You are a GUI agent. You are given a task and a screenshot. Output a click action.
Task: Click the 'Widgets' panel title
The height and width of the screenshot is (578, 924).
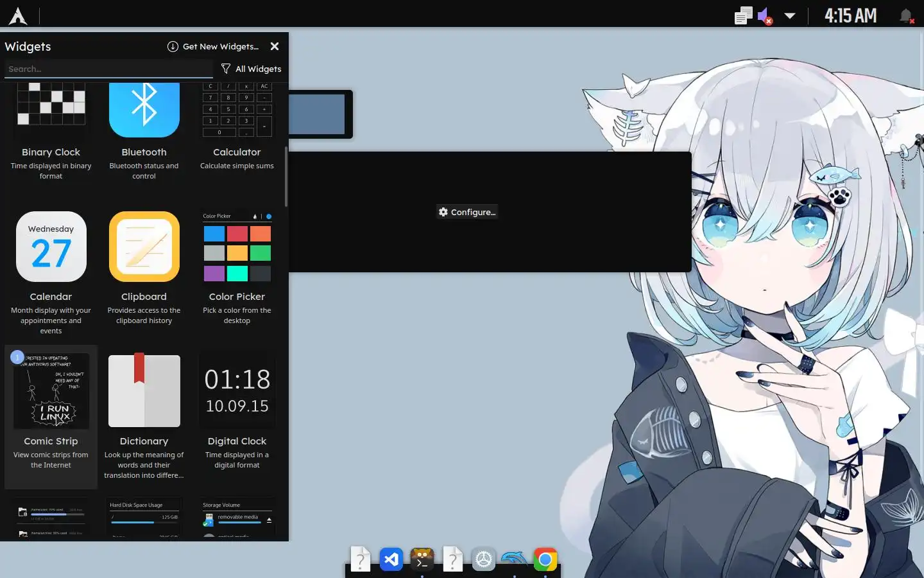pos(28,46)
